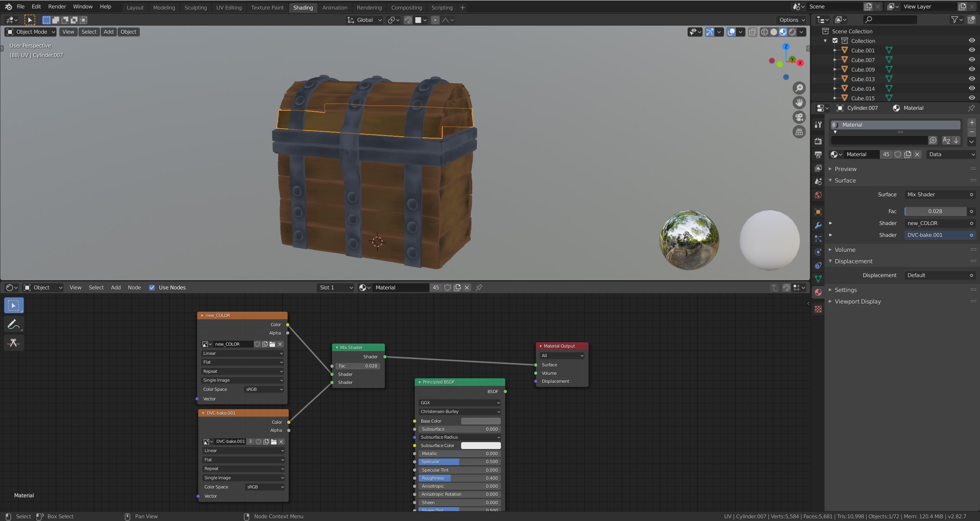
Task: Select the Annotate tool in node editor
Action: click(14, 324)
